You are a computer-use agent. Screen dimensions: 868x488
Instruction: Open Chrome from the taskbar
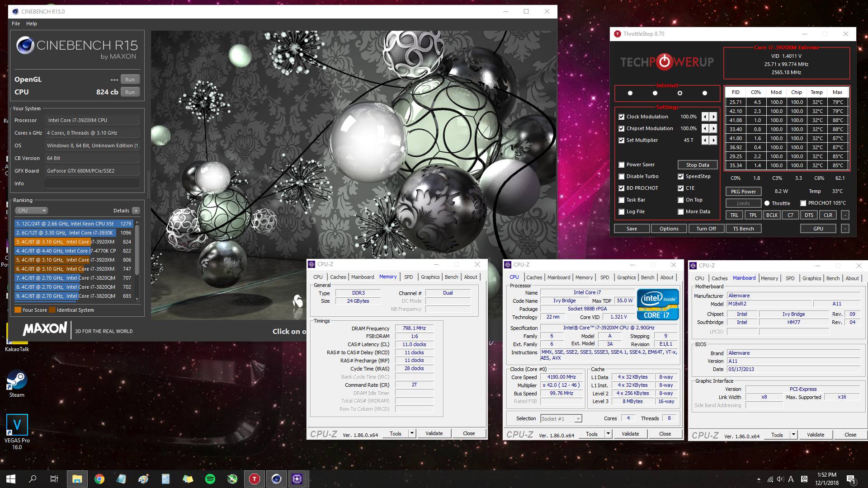pos(99,479)
